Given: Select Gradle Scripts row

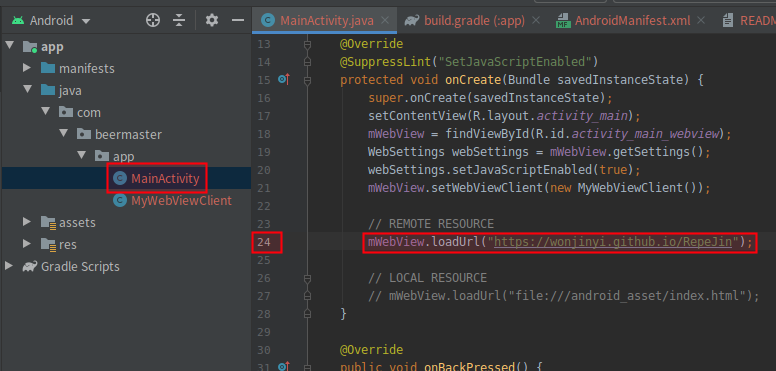Looking at the screenshot, I should click(126, 266).
